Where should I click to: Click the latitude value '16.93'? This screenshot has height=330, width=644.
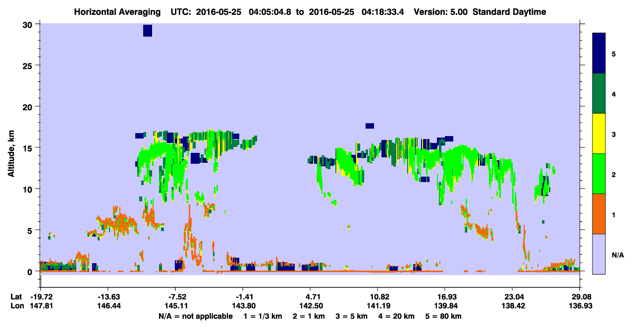pyautogui.click(x=445, y=297)
